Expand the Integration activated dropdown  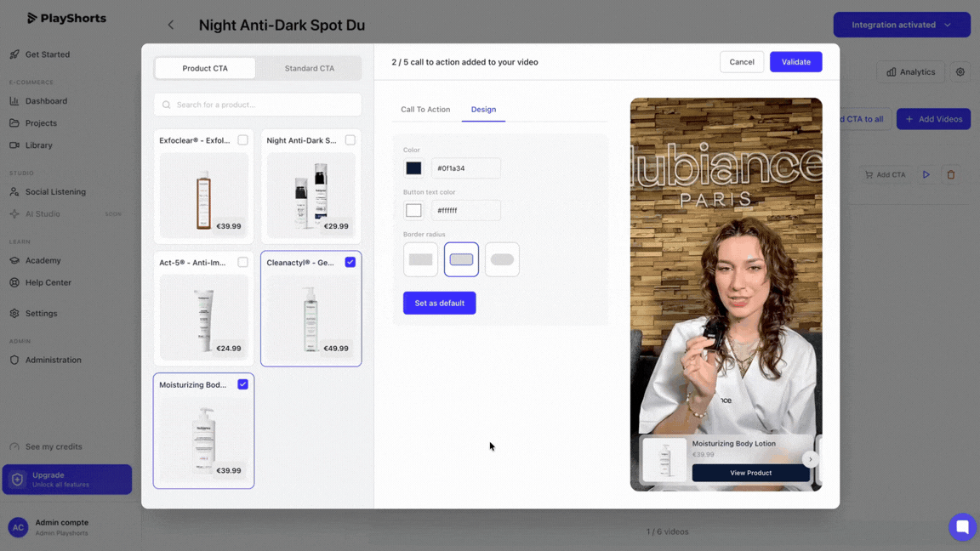coord(901,25)
